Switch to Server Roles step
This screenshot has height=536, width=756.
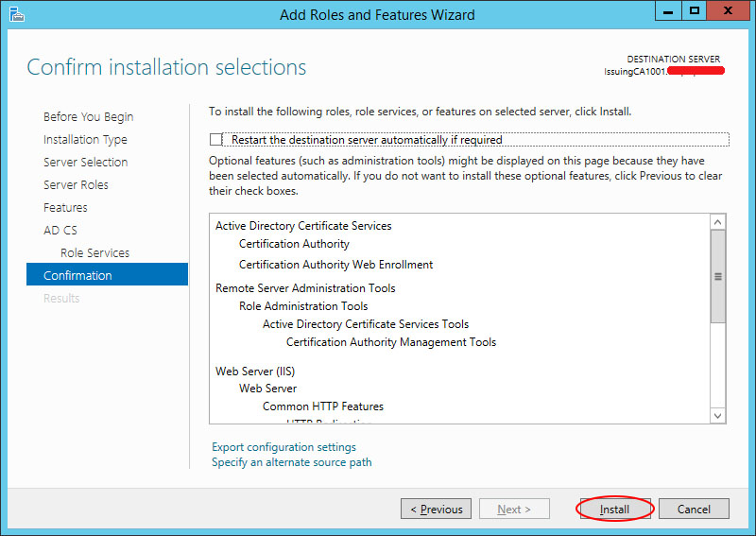click(x=76, y=184)
